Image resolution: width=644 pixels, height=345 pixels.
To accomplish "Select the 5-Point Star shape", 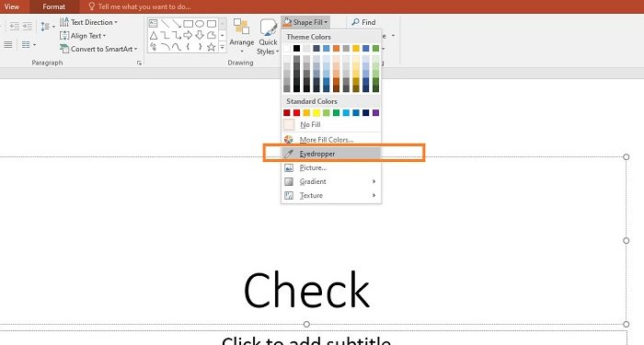I will 211,47.
